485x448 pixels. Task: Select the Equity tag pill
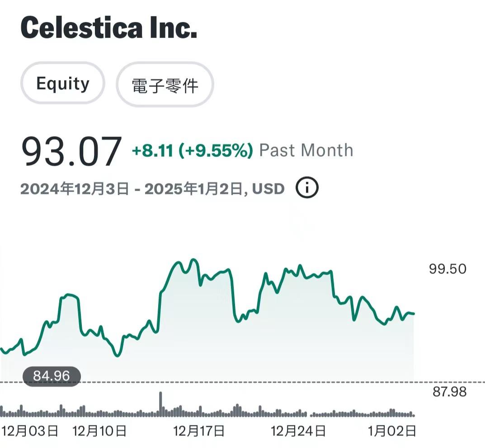point(63,84)
